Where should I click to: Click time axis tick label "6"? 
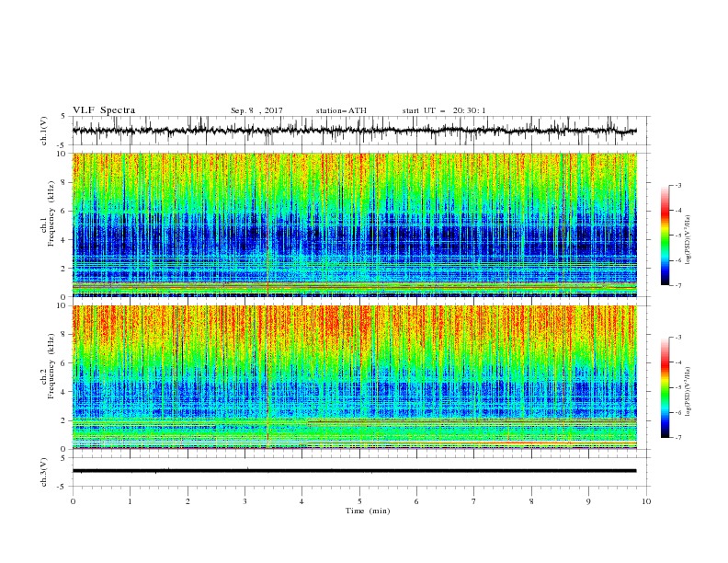[x=416, y=501]
